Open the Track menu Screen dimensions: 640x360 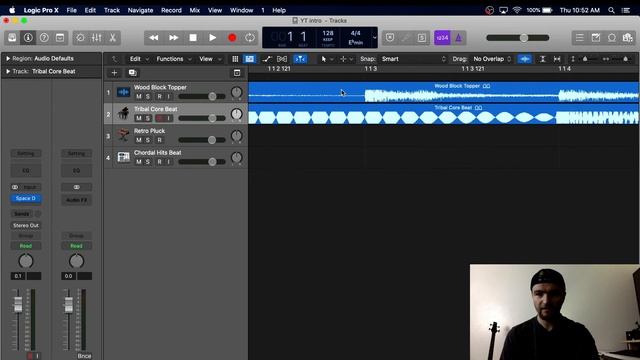(x=112, y=10)
